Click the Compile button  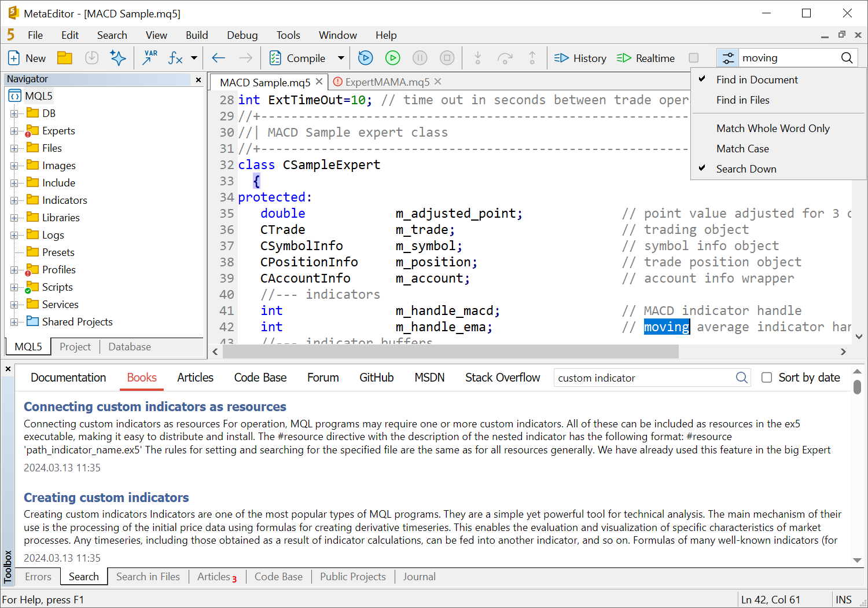pos(299,58)
